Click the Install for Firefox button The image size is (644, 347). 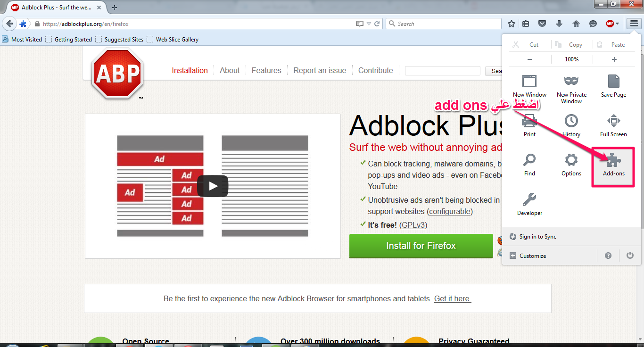421,246
